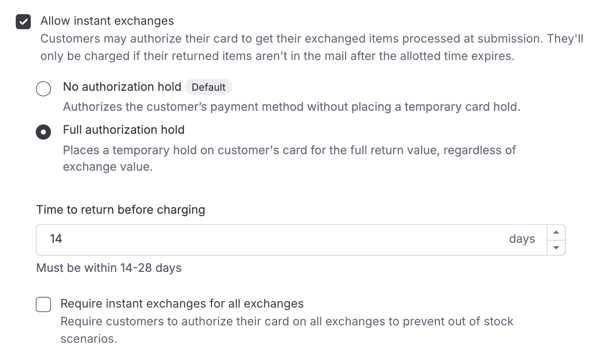This screenshot has height=364, width=601.
Task: Select the Full authorization hold radio button
Action: pyautogui.click(x=43, y=132)
